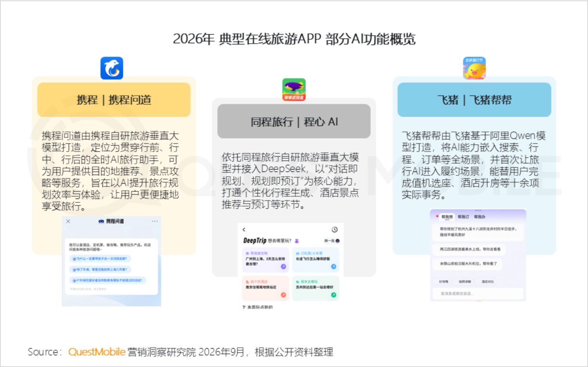
Task: Click the QuestMobile source link
Action: [x=97, y=352]
